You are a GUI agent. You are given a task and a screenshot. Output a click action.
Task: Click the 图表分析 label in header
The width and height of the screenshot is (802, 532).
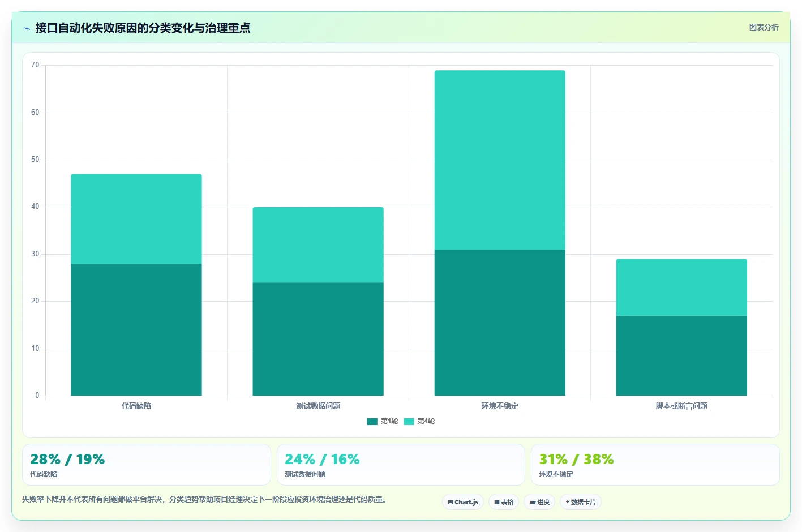(764, 27)
